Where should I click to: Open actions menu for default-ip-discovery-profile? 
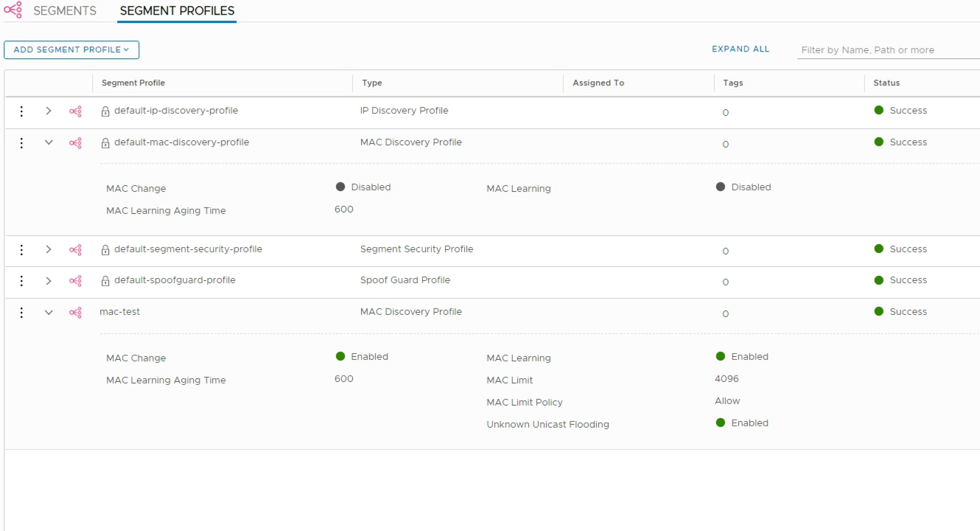pyautogui.click(x=21, y=111)
